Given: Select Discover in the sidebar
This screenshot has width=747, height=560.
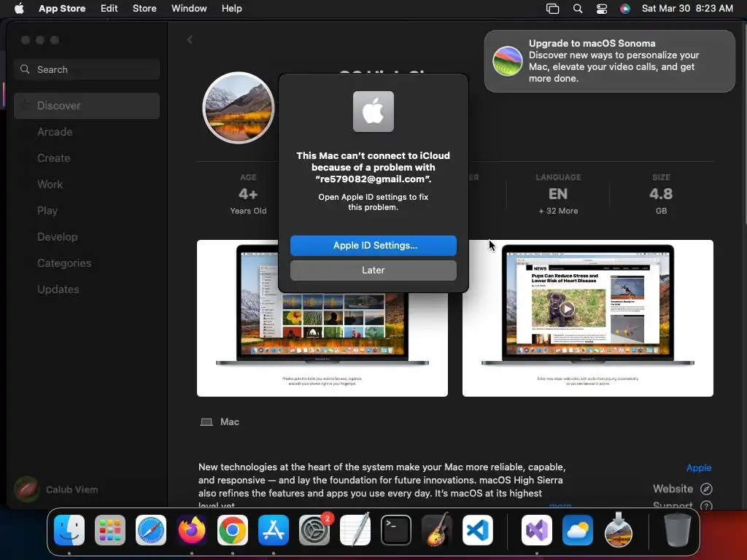Looking at the screenshot, I should 87,106.
